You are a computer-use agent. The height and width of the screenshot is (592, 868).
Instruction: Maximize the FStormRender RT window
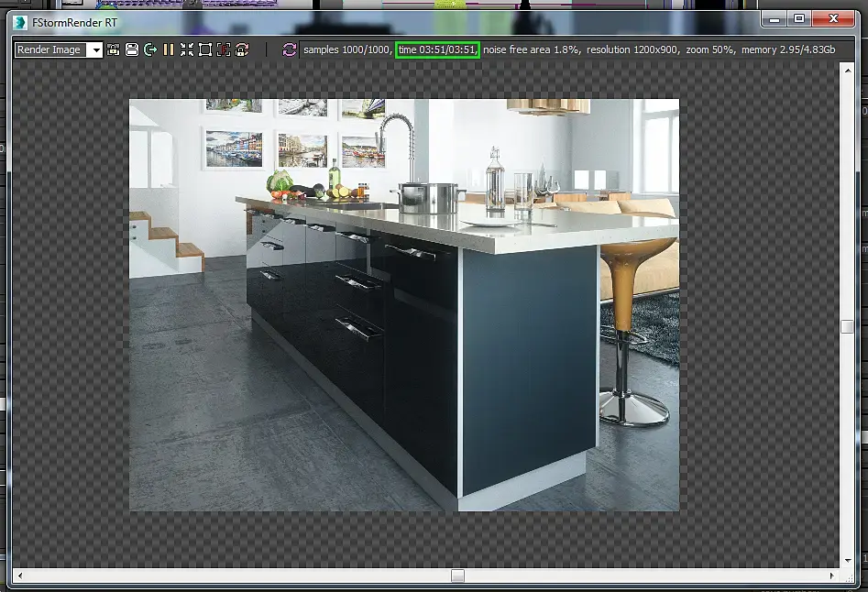tap(799, 19)
